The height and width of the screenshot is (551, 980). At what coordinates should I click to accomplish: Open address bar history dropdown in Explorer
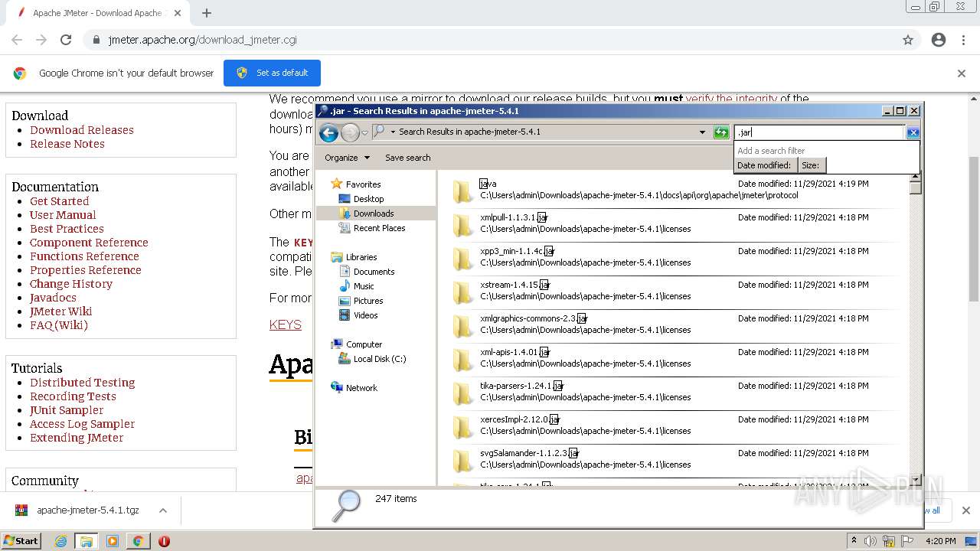tap(702, 132)
